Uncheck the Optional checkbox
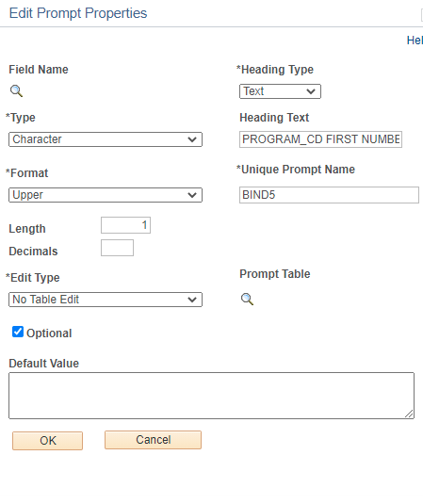 click(18, 332)
